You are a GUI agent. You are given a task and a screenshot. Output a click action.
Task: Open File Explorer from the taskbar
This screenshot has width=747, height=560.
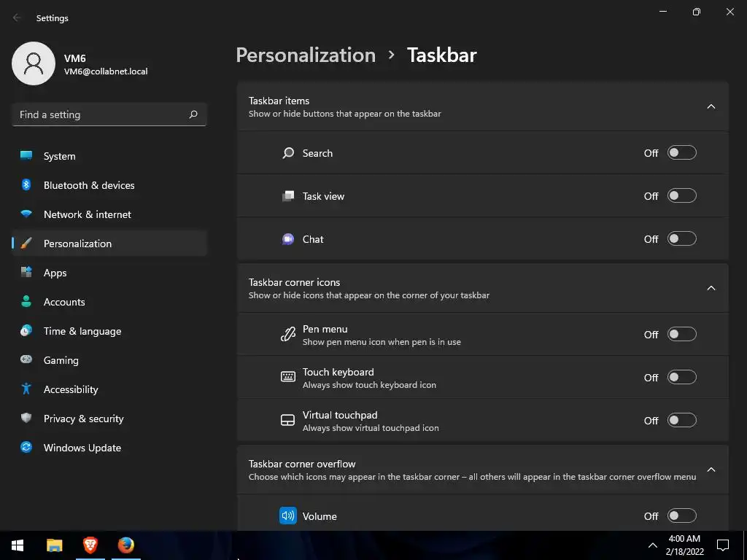54,545
